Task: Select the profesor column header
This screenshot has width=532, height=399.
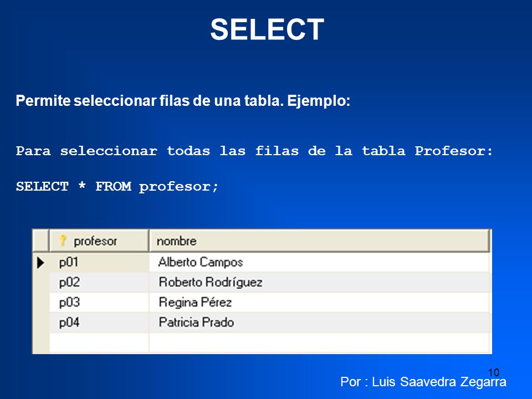Action: (99, 241)
